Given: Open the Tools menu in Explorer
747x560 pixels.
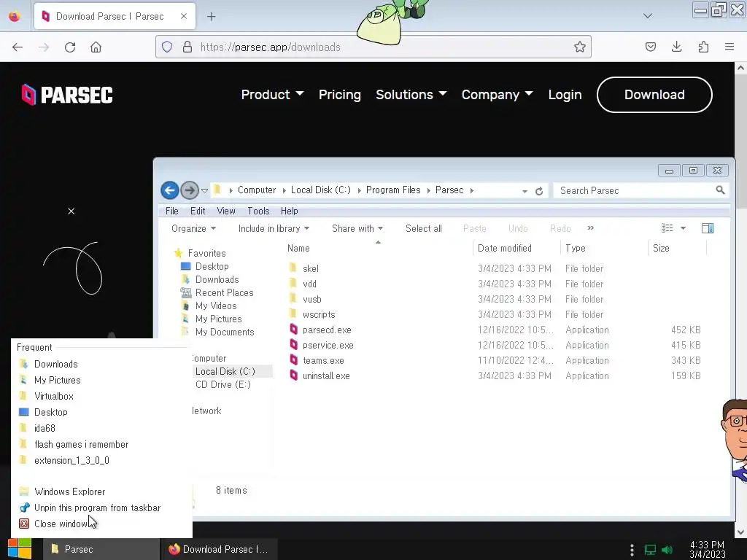Looking at the screenshot, I should point(258,211).
